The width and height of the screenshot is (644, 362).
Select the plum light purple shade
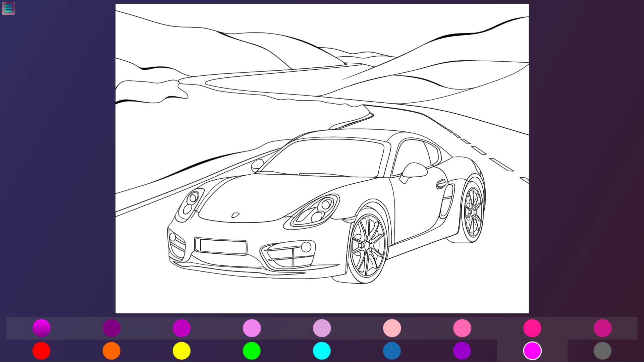322,328
